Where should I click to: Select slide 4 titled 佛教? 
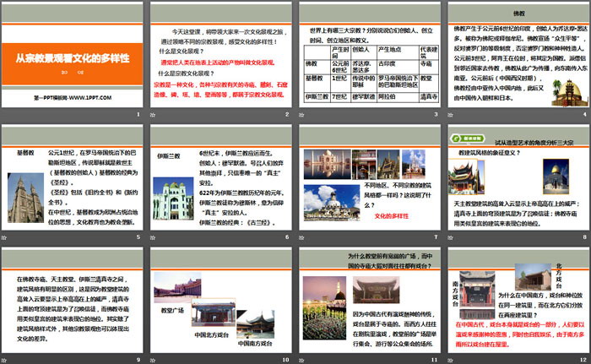517,54
